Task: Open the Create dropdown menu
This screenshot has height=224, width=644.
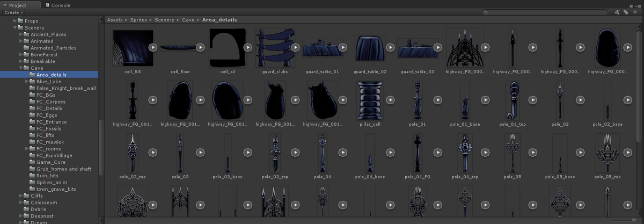Action: click(13, 12)
